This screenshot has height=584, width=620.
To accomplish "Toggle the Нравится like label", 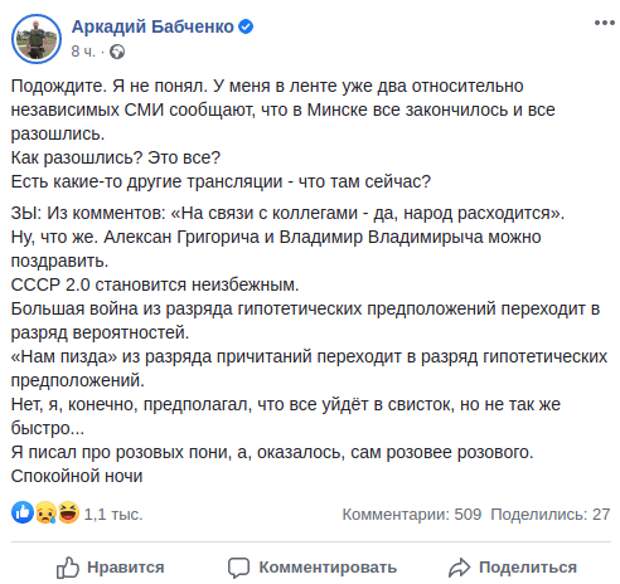I will point(126,567).
